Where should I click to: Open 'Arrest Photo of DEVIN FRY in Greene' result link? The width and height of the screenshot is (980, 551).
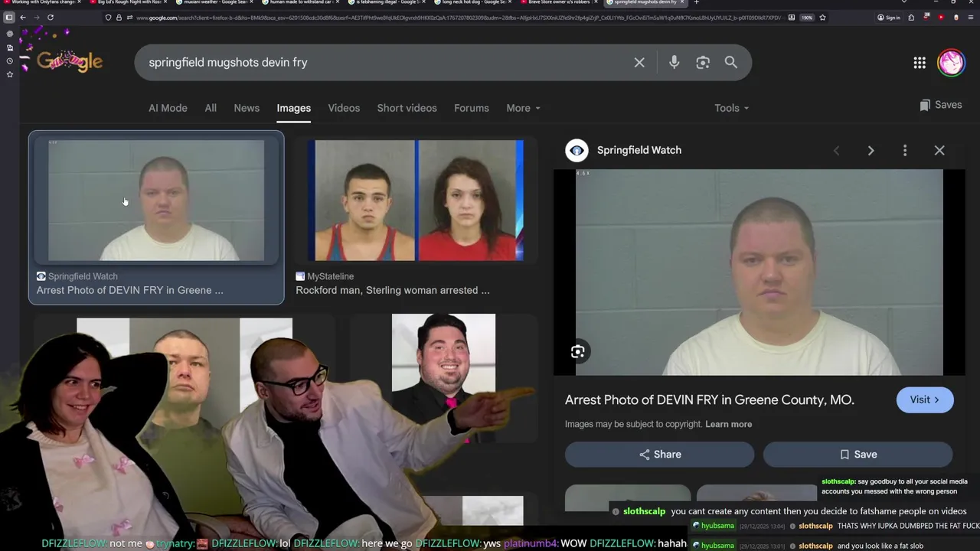pyautogui.click(x=130, y=290)
